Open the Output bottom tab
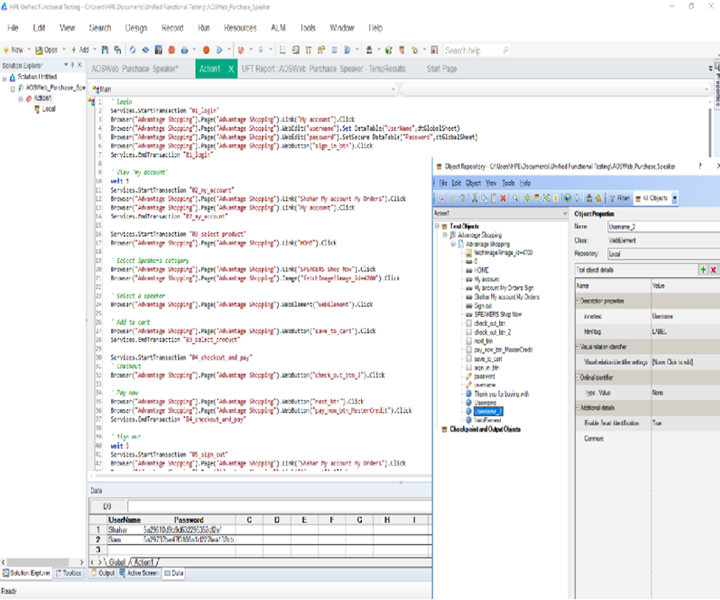Image resolution: width=720 pixels, height=600 pixels. click(103, 573)
